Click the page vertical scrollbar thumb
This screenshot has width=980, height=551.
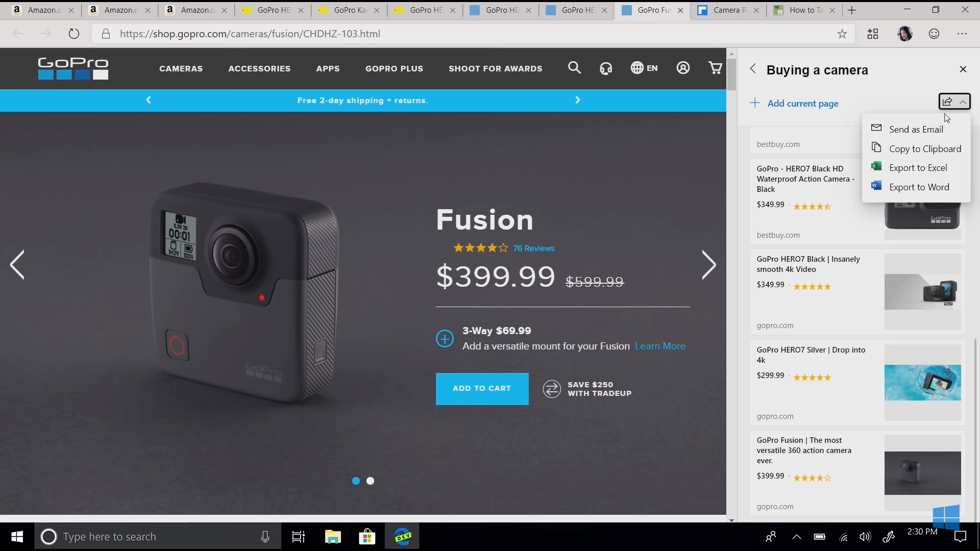[731, 74]
